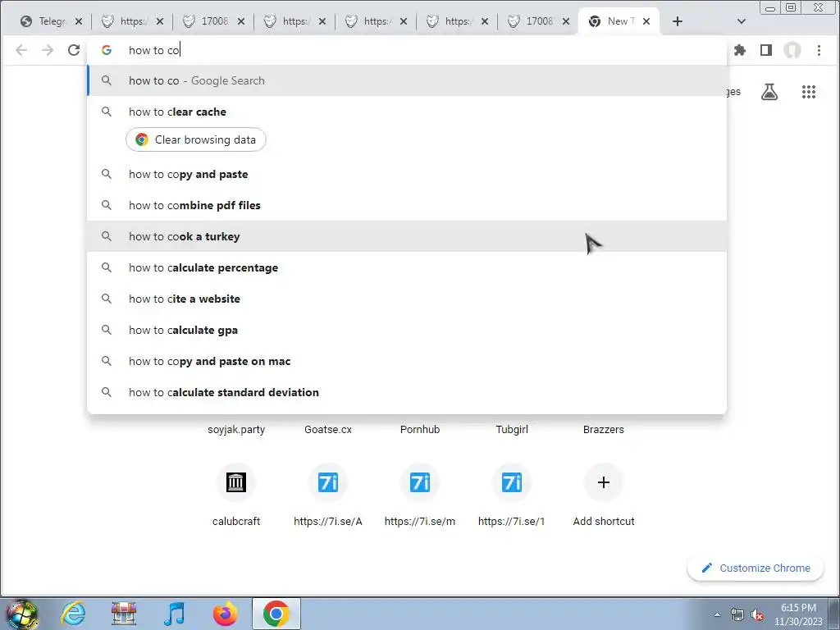Click the Customize Chrome button
Image resolution: width=840 pixels, height=630 pixels.
point(756,568)
